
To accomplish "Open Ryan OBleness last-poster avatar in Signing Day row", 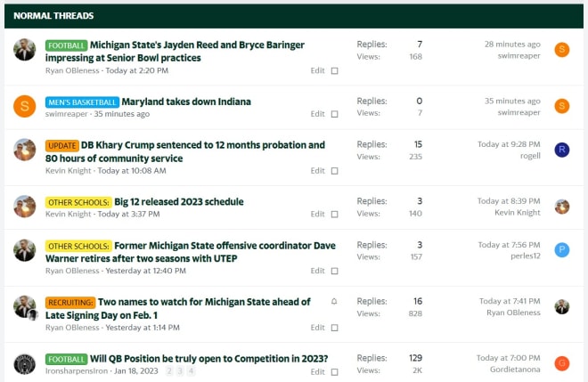I will click(x=562, y=306).
